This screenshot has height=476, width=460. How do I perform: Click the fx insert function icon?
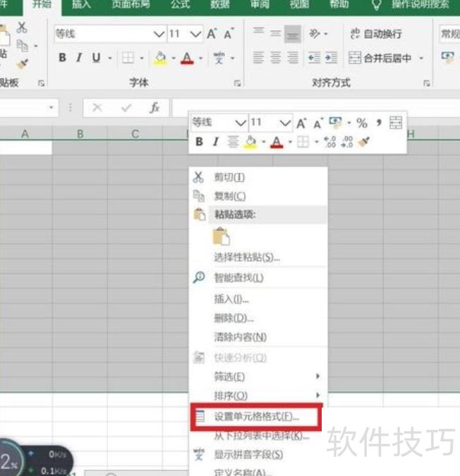(x=155, y=107)
